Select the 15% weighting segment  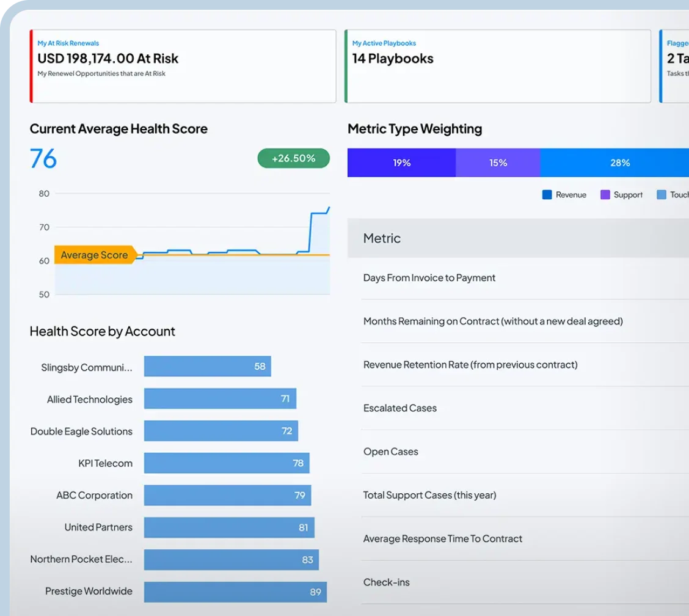[x=498, y=163]
